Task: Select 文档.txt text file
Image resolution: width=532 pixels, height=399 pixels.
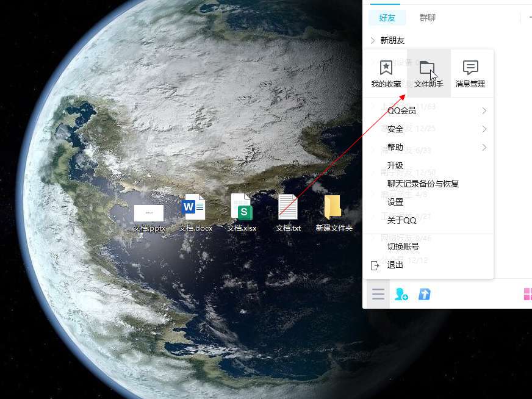Action: (x=288, y=213)
